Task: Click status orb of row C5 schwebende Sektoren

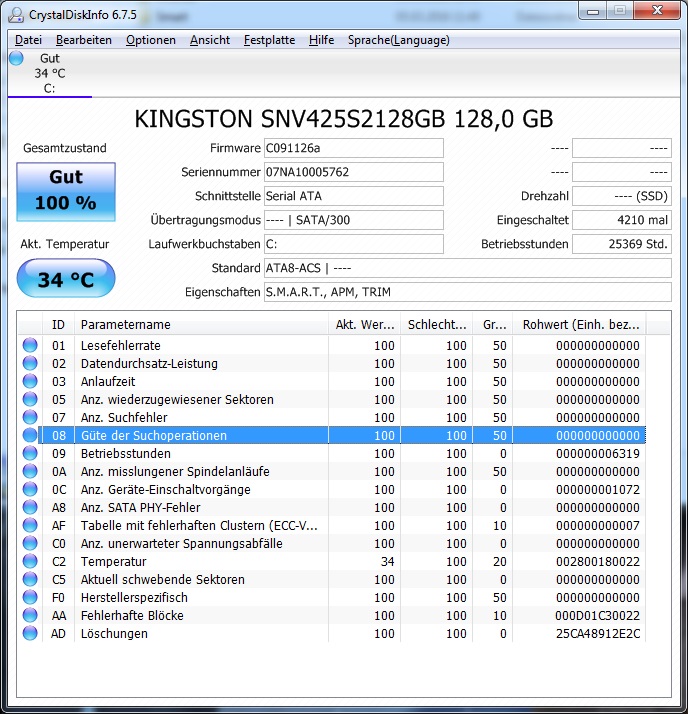Action: tap(30, 579)
